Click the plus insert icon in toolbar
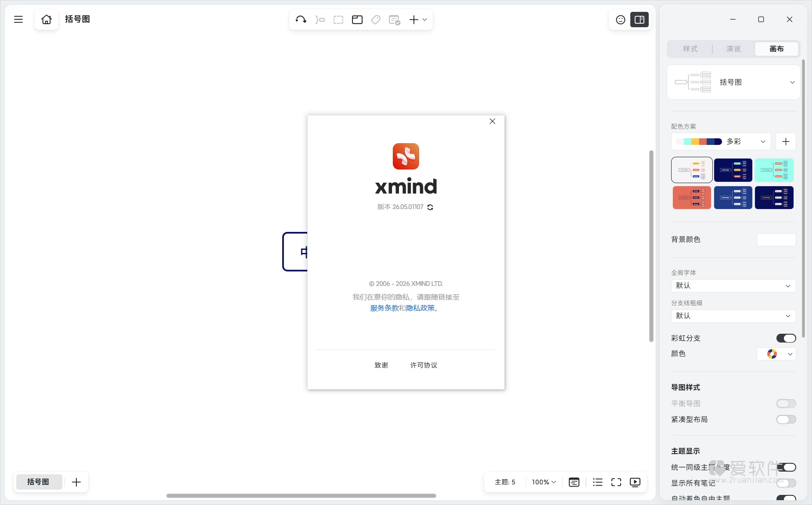The image size is (812, 505). tap(414, 19)
